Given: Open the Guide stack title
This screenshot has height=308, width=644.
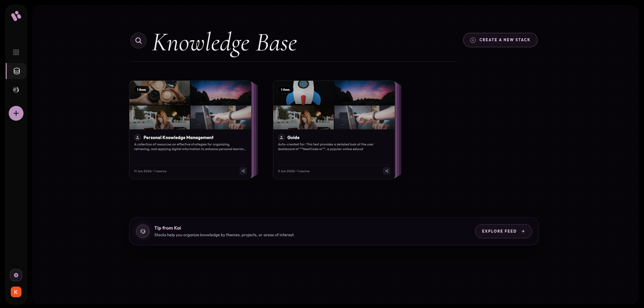Looking at the screenshot, I should (x=293, y=137).
